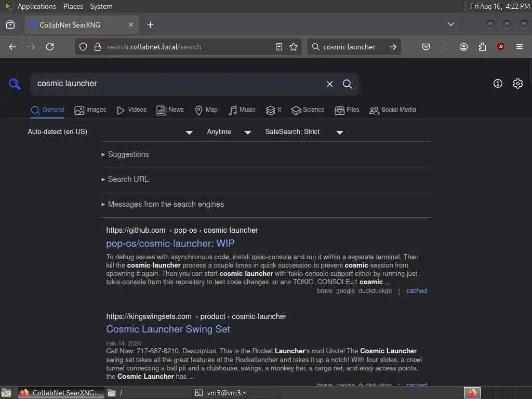Image resolution: width=532 pixels, height=399 pixels.
Task: Click the site security padlock icon
Action: point(97,47)
